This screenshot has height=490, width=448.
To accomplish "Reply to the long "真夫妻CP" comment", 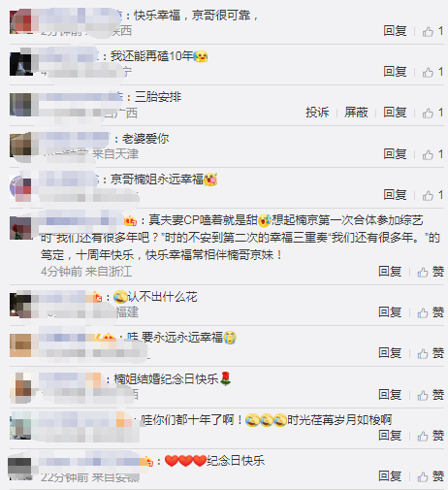I will tap(390, 272).
